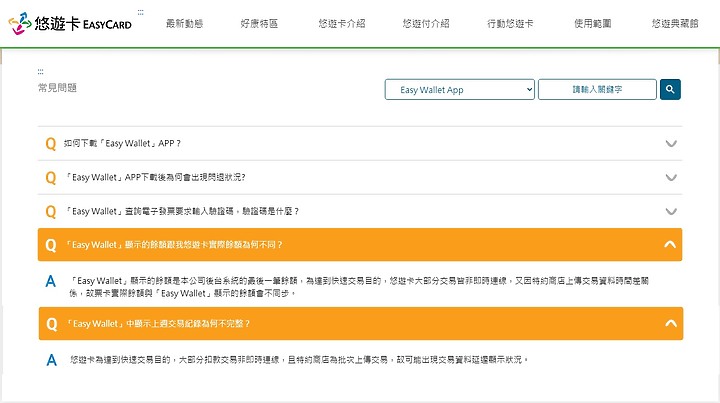Screen dimensions: 720x403
Task: Click the 常見問題 heading
Action: [x=57, y=88]
